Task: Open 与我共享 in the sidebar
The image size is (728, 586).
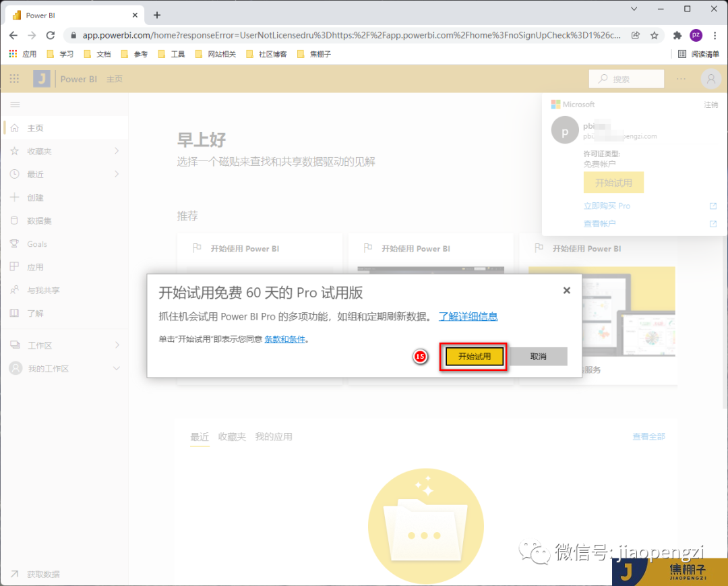Action: pyautogui.click(x=65, y=291)
